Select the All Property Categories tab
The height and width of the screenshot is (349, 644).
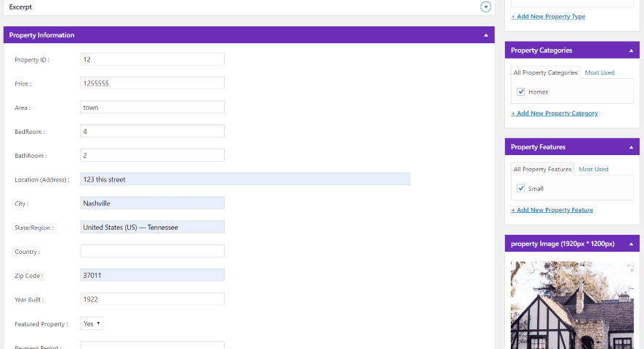pyautogui.click(x=545, y=72)
